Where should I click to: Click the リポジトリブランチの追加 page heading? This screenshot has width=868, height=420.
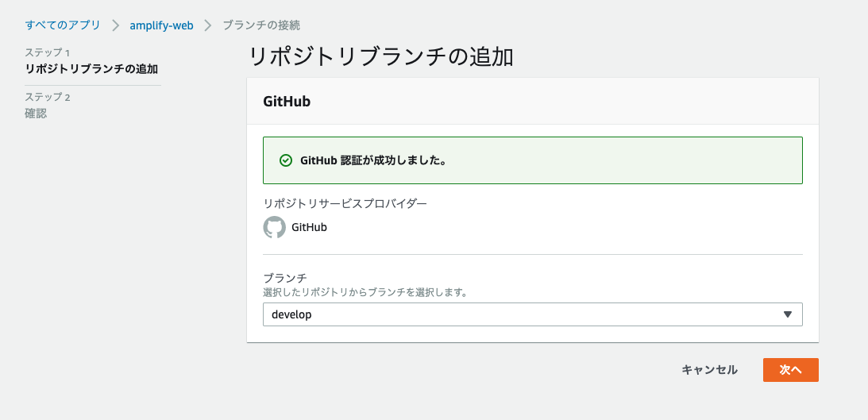pos(381,57)
